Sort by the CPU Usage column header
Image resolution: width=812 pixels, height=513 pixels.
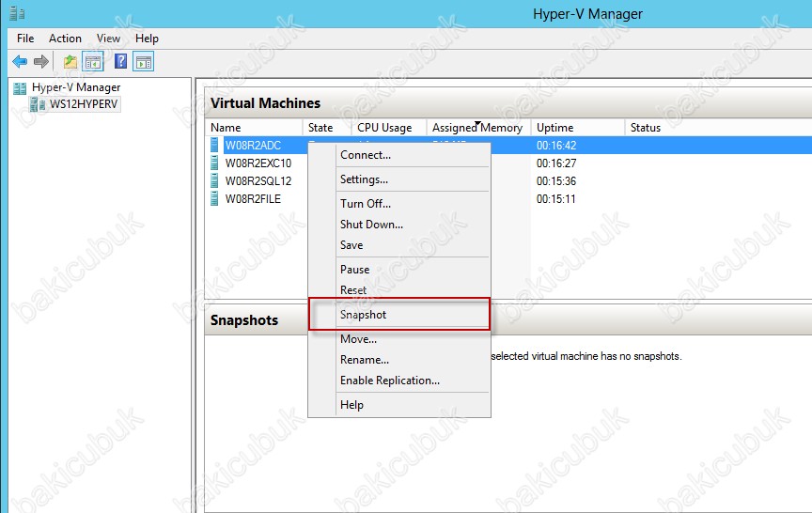390,128
